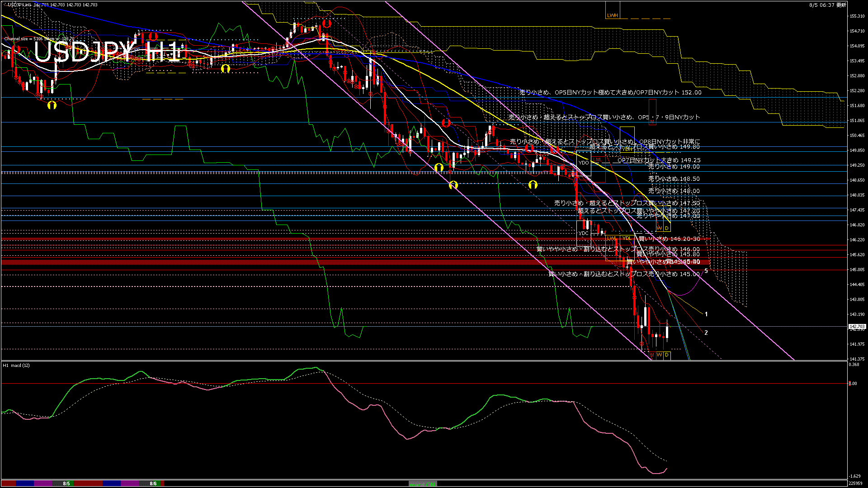Click the red circle marker at chart top peak
The height and width of the screenshot is (488, 868).
click(x=326, y=23)
